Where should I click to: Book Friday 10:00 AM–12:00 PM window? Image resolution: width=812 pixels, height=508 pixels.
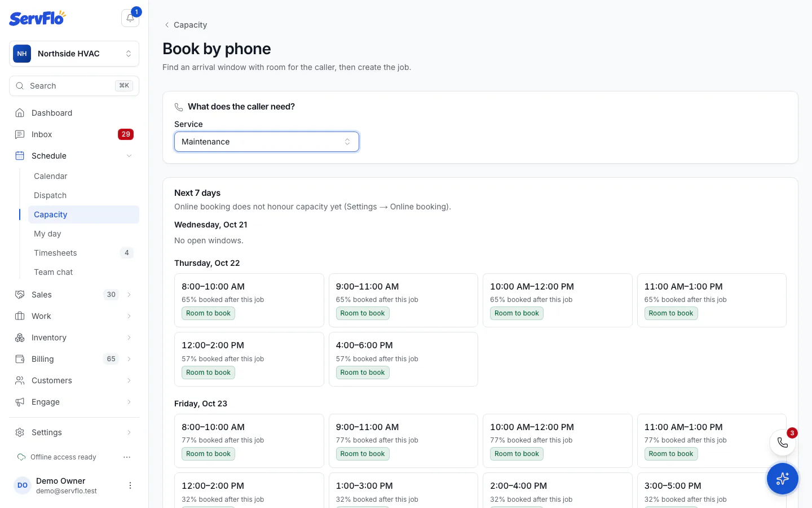click(x=558, y=441)
